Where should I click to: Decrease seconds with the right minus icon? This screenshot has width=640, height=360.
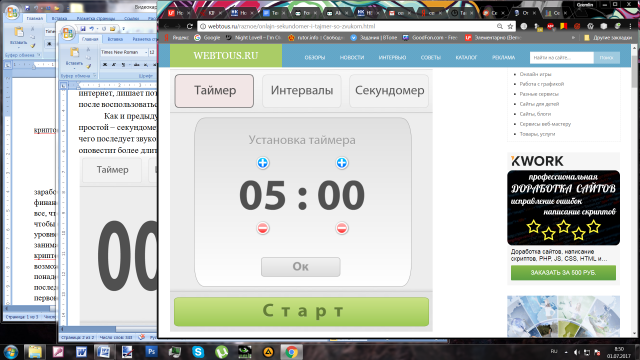pyautogui.click(x=342, y=228)
